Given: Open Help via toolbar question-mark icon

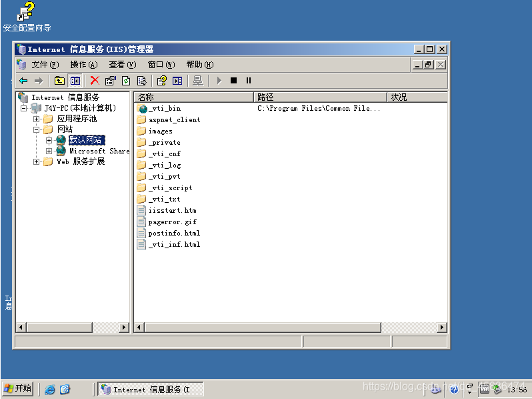Looking at the screenshot, I should tap(162, 81).
